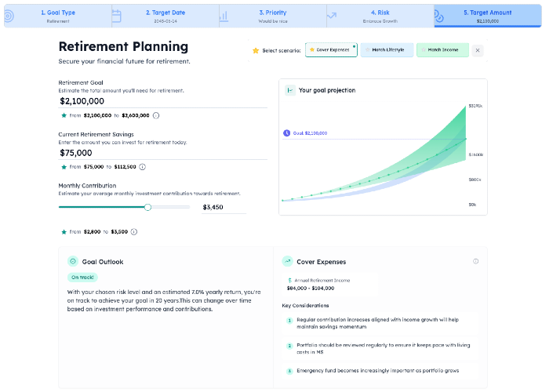
Task: Open info icon for Current Savings range
Action: tap(142, 167)
